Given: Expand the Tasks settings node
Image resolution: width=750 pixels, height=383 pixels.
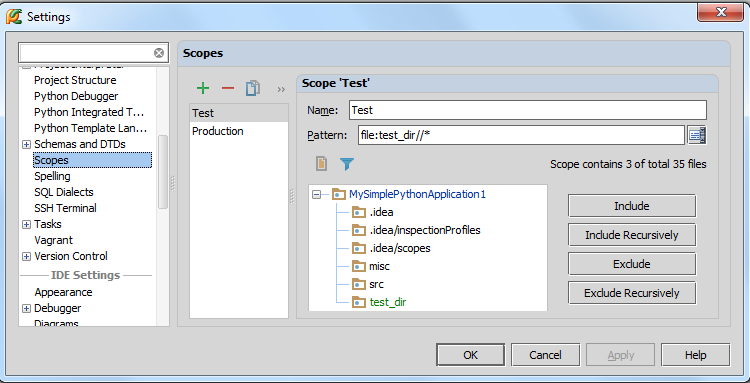Looking at the screenshot, I should click(x=26, y=224).
